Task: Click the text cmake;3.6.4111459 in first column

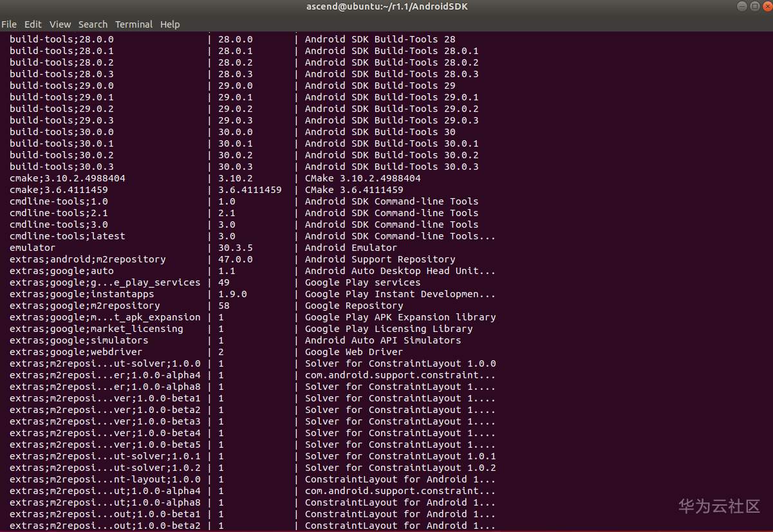Action: (x=59, y=190)
